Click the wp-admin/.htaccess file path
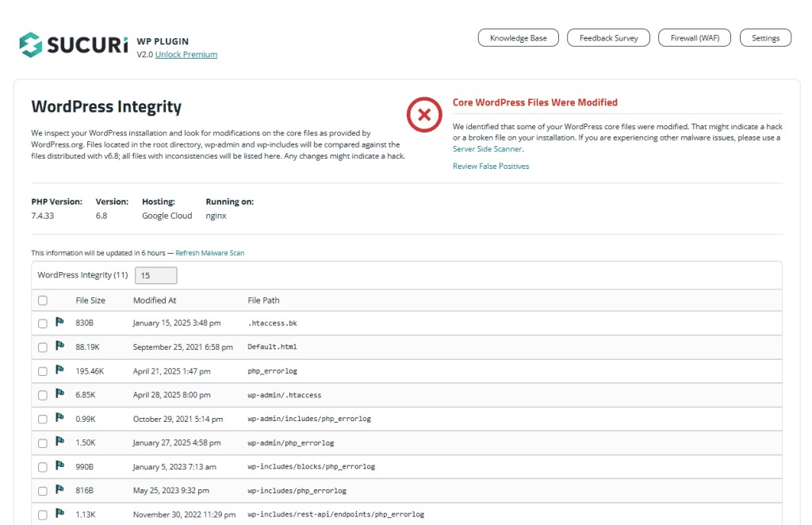Viewport: 812px width, 525px height. coord(285,395)
